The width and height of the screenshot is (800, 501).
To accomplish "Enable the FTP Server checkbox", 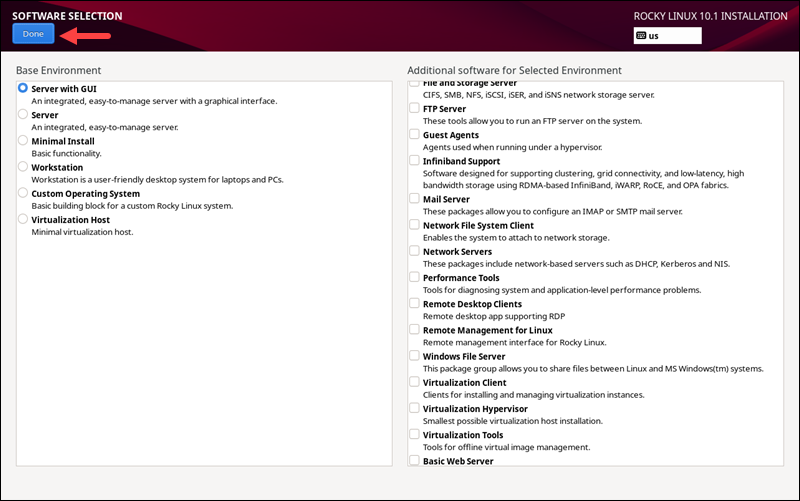I will click(x=414, y=108).
